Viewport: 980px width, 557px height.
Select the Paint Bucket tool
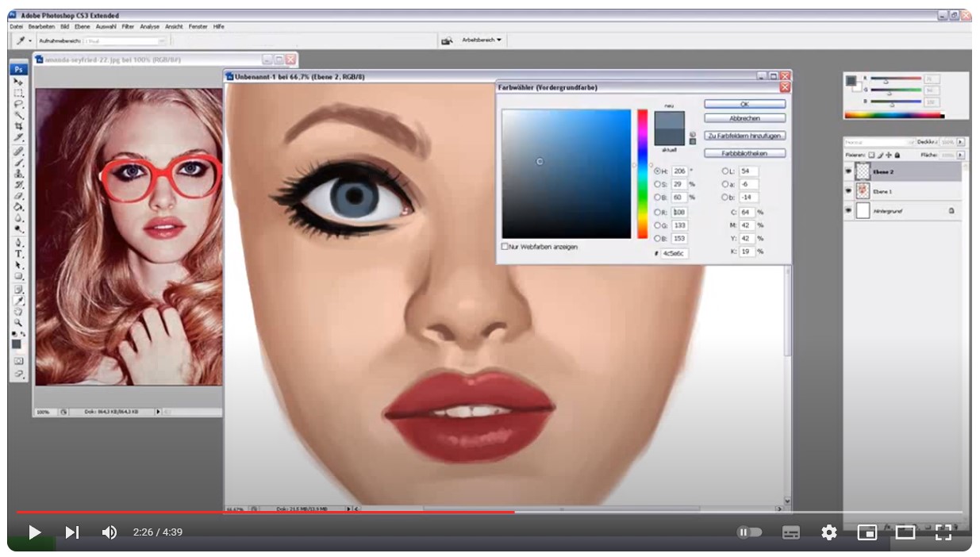point(18,206)
